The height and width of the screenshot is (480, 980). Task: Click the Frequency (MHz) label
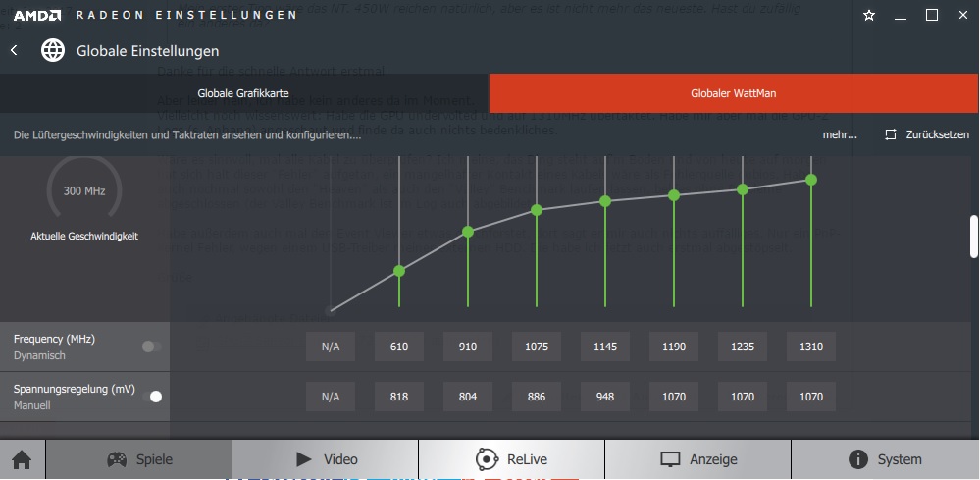click(x=54, y=339)
